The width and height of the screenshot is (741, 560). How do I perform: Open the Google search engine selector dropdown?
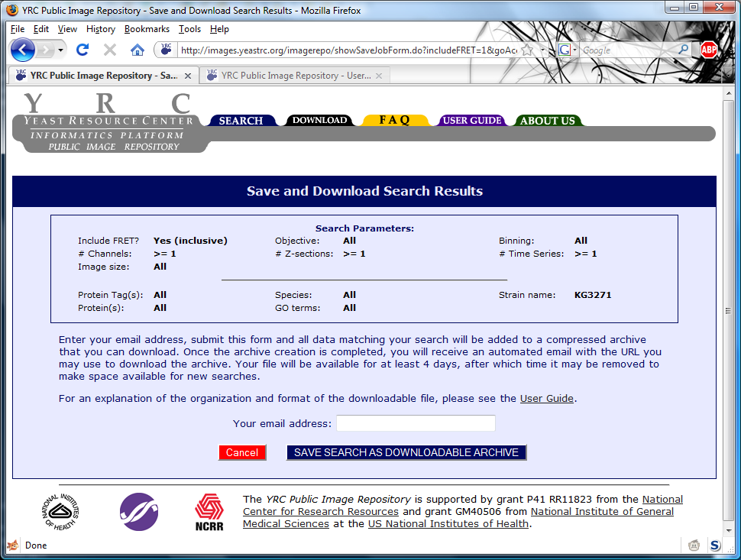[x=565, y=50]
